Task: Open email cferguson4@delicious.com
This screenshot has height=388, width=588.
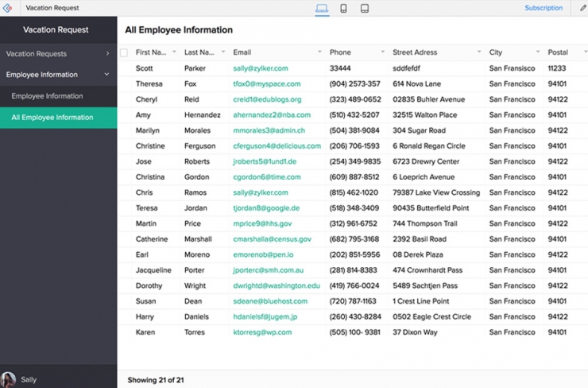Action: tap(277, 146)
